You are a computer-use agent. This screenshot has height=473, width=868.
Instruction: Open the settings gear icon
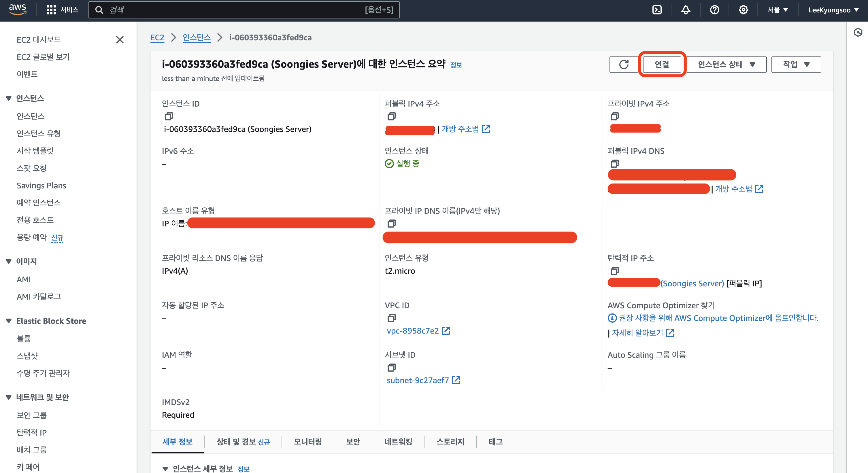point(743,10)
